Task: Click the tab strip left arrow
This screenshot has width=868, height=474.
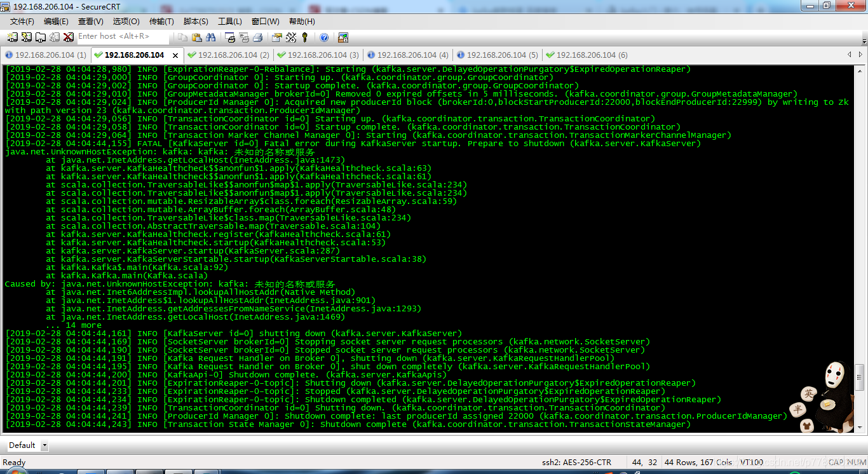Action: click(850, 55)
